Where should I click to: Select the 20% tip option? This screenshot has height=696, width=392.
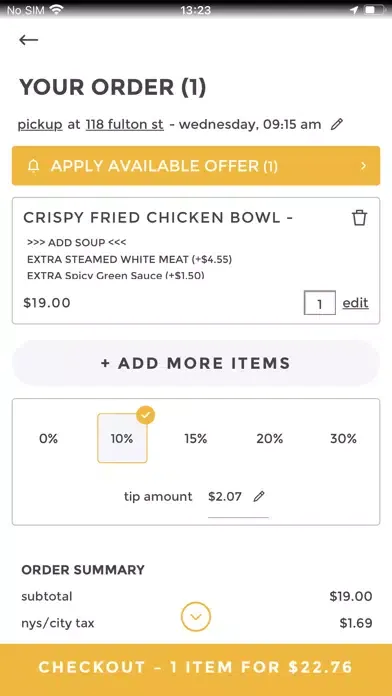269,439
